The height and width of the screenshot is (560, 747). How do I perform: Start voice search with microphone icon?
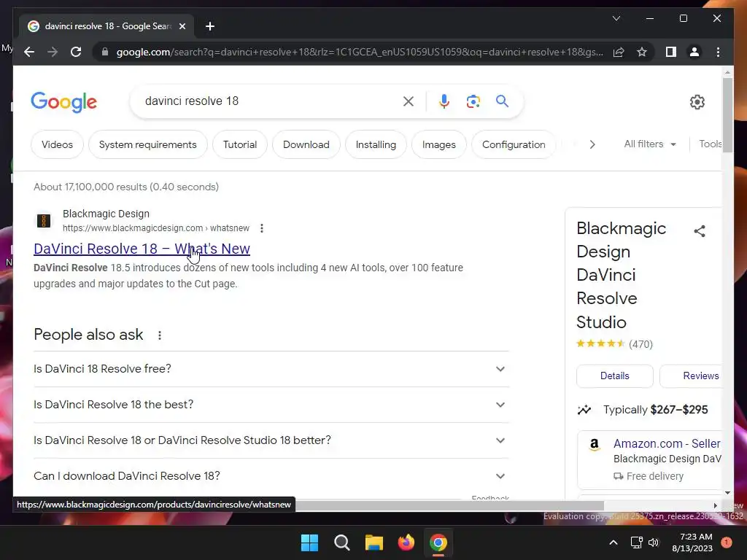(x=444, y=101)
